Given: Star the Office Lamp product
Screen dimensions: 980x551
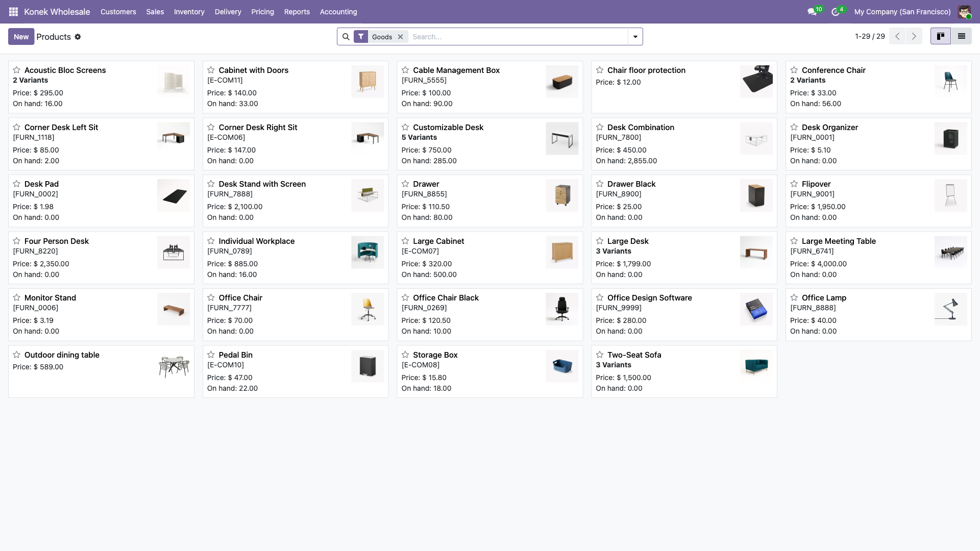Looking at the screenshot, I should coord(793,298).
